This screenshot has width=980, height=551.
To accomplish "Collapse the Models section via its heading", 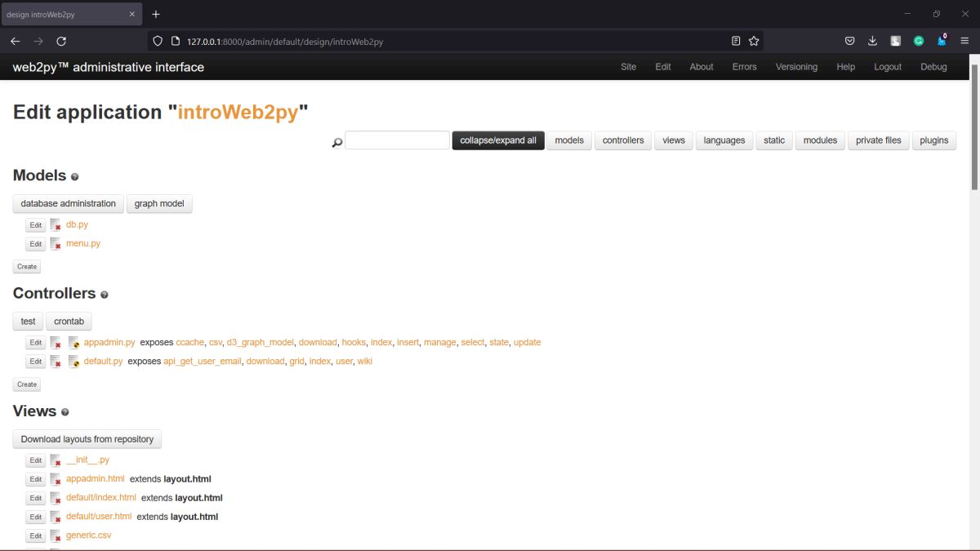I will click(x=39, y=176).
